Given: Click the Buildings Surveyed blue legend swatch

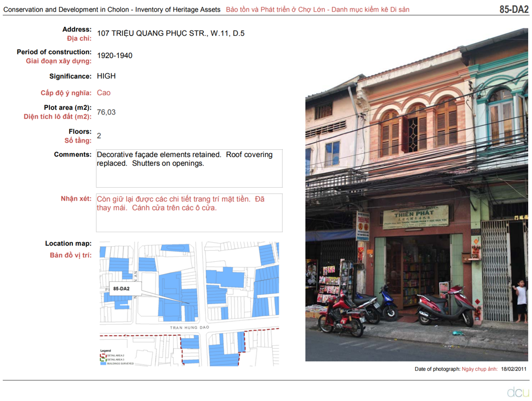Looking at the screenshot, I should point(103,363).
